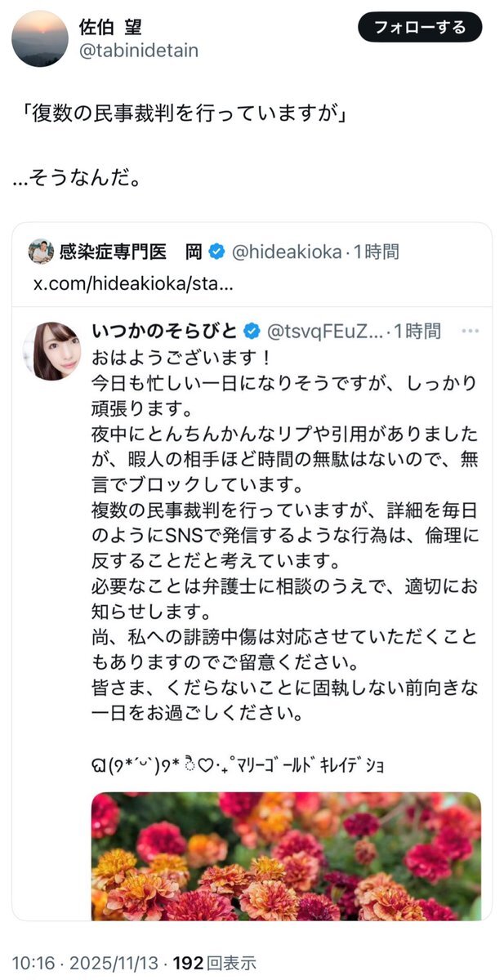The height and width of the screenshot is (980, 504).
Task: Click the @tabinidetain handle
Action: [138, 51]
